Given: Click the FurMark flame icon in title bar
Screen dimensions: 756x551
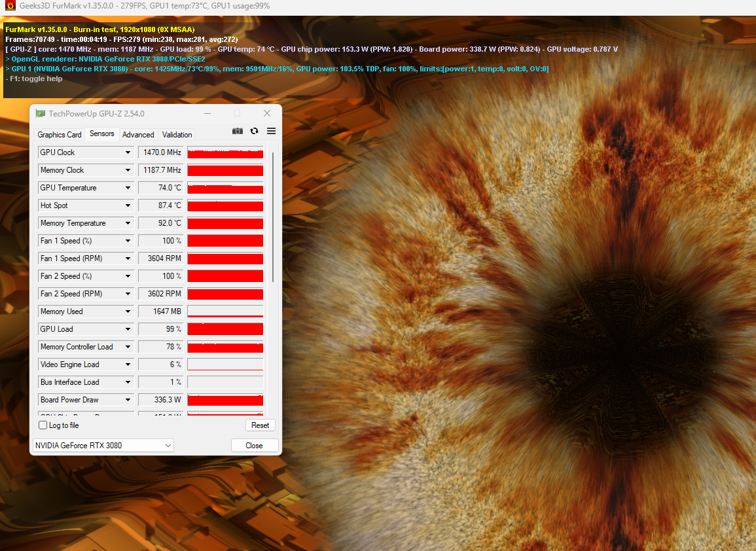Looking at the screenshot, I should (x=10, y=6).
